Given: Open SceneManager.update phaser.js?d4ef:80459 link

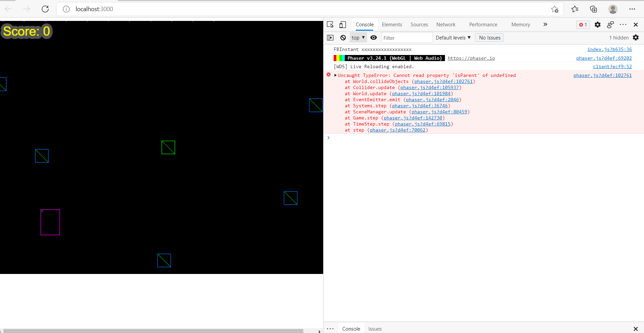Looking at the screenshot, I should pyautogui.click(x=439, y=112).
